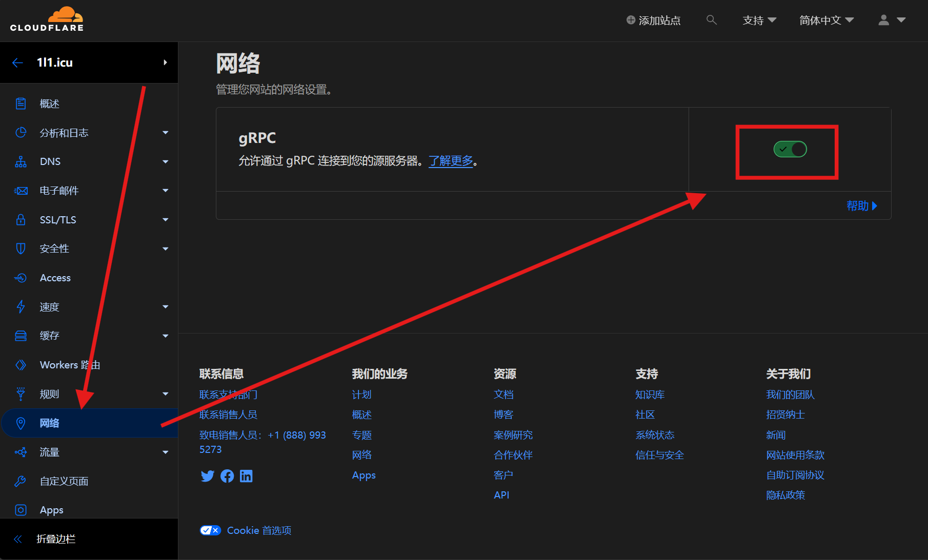Screen dimensions: 928x560
Task: Select 网络 in the sidebar
Action: (x=89, y=423)
